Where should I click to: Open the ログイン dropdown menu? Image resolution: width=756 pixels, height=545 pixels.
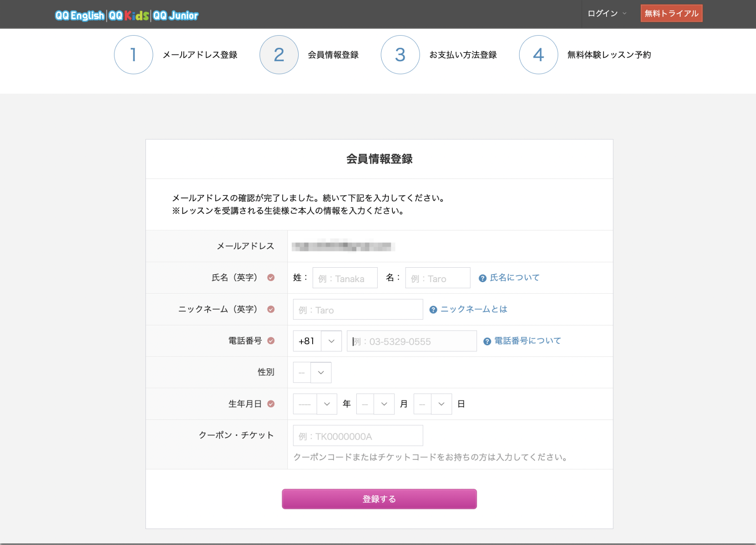pyautogui.click(x=607, y=14)
